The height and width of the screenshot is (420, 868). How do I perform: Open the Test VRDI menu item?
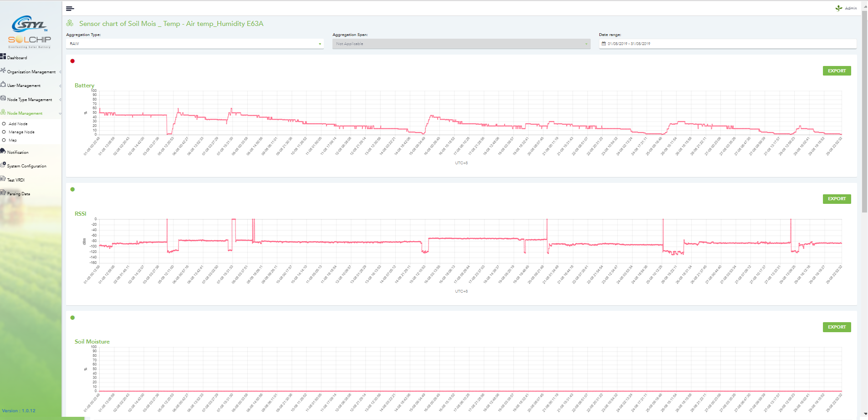16,180
